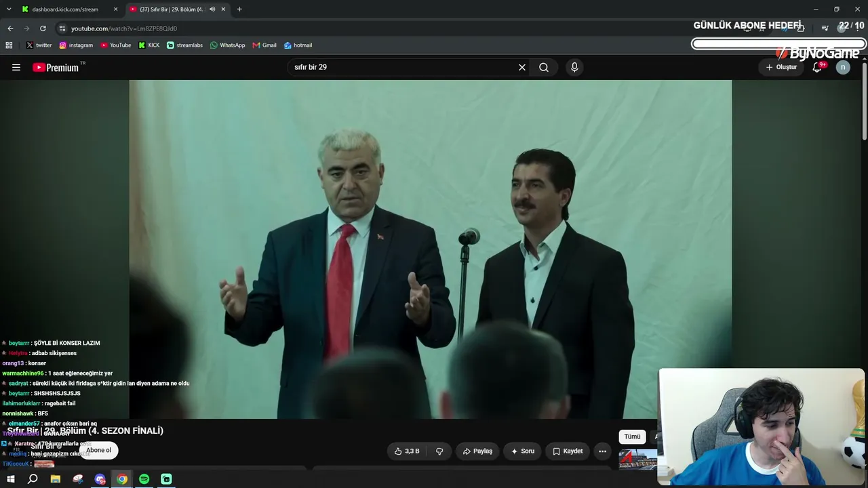Open the media controls icon in Chrome toolbar
868x488 pixels.
click(825, 28)
